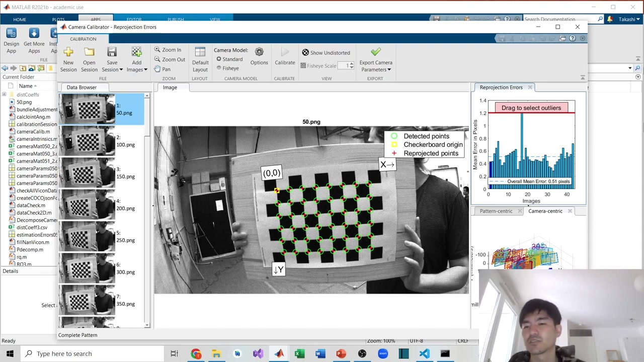644x362 pixels.
Task: Sort by Name column header
Action: point(28,86)
